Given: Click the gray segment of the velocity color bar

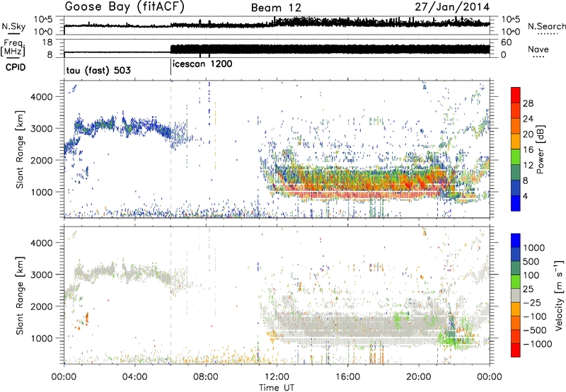Looking at the screenshot, I should (516, 295).
